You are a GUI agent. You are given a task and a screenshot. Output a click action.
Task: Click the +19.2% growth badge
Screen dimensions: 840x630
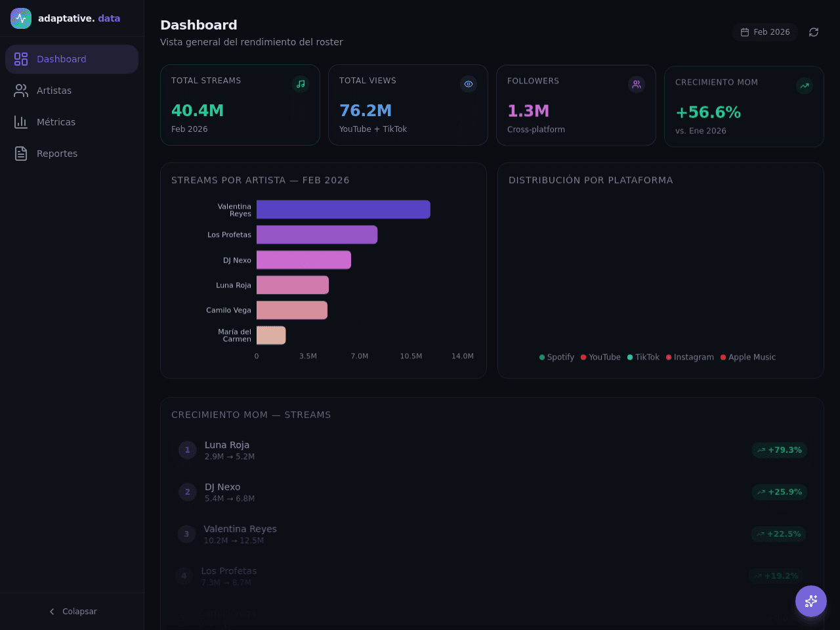point(776,576)
